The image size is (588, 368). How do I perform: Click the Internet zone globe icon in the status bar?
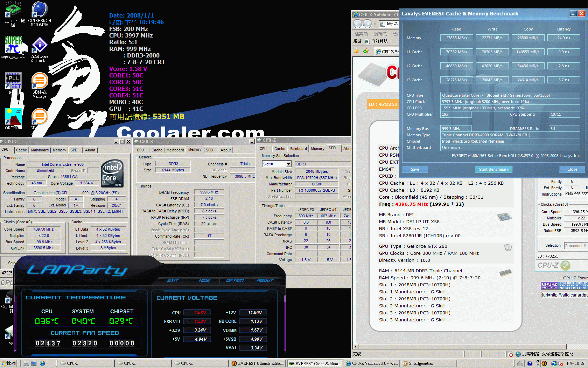point(518,354)
